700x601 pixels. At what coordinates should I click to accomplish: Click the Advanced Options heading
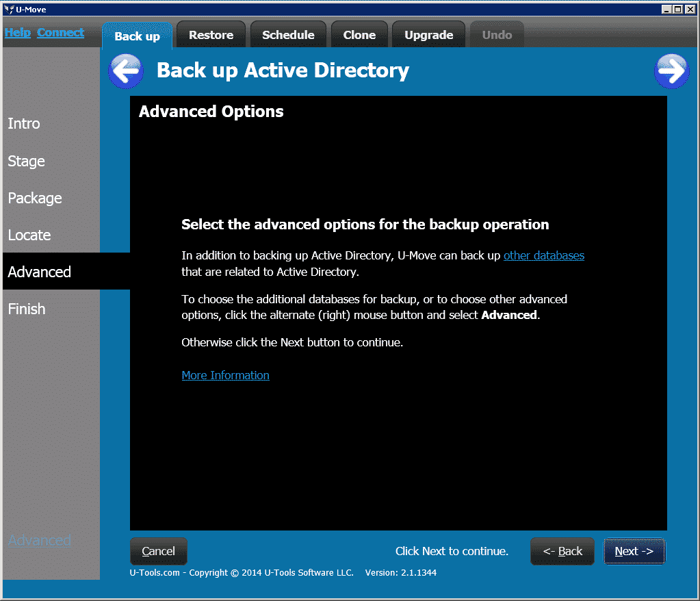(211, 112)
